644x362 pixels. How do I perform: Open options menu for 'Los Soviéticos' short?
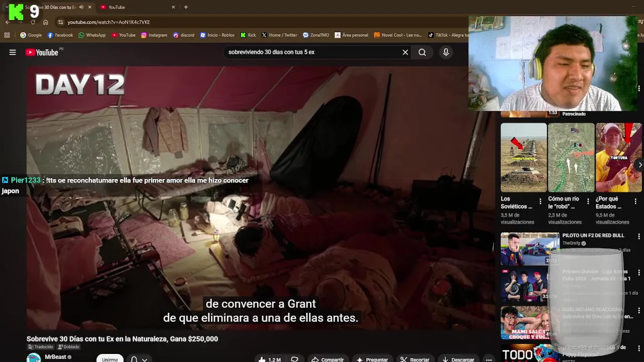point(540,201)
